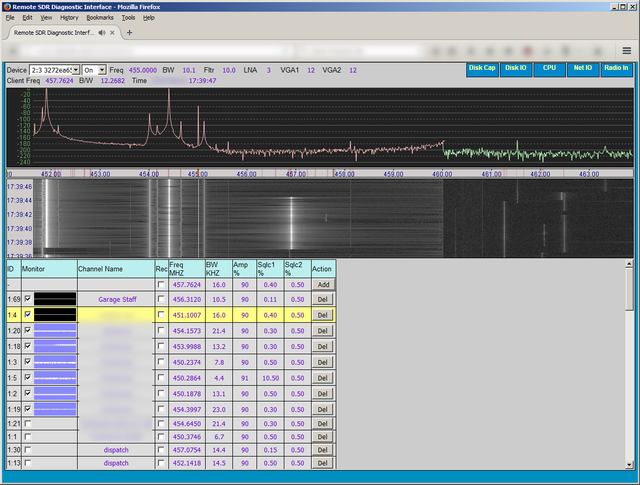Click the CPU button

click(549, 69)
